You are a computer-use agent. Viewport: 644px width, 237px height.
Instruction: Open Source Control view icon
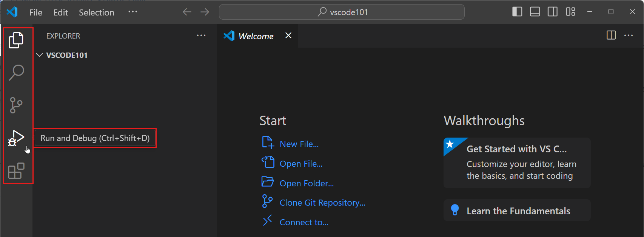(16, 105)
